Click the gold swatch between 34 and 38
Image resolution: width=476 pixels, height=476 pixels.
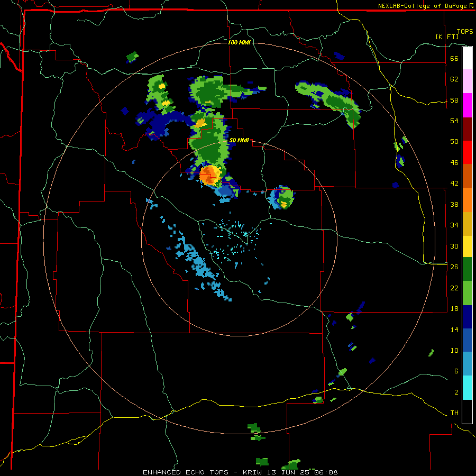467,224
